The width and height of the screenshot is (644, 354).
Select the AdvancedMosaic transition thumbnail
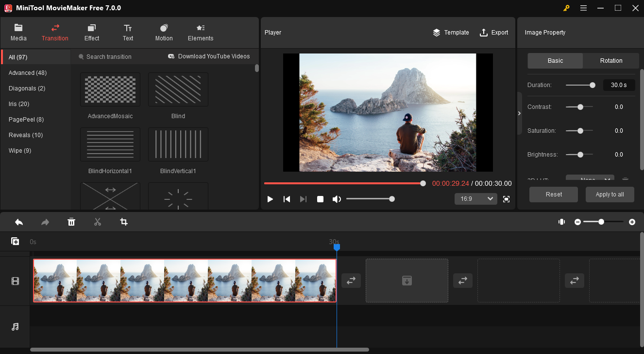(x=110, y=89)
